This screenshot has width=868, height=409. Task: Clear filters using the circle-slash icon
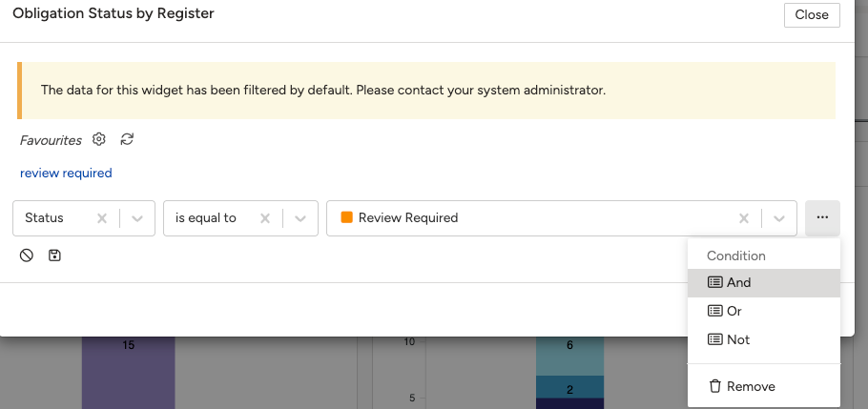(27, 256)
